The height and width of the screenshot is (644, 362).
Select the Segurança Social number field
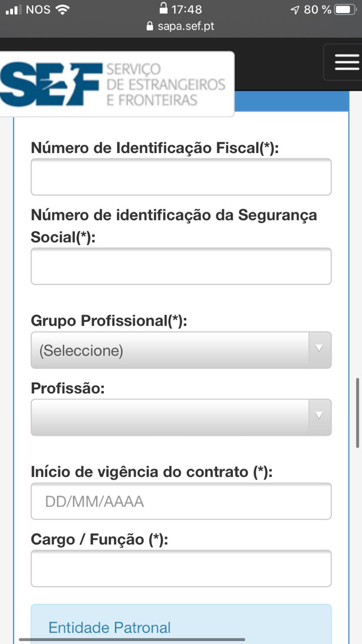tap(181, 266)
